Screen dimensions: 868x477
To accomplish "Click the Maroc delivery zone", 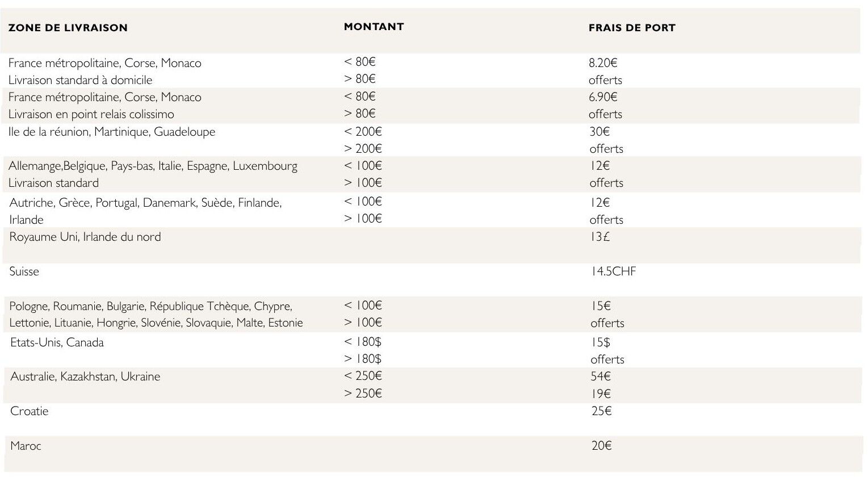I will point(26,446).
